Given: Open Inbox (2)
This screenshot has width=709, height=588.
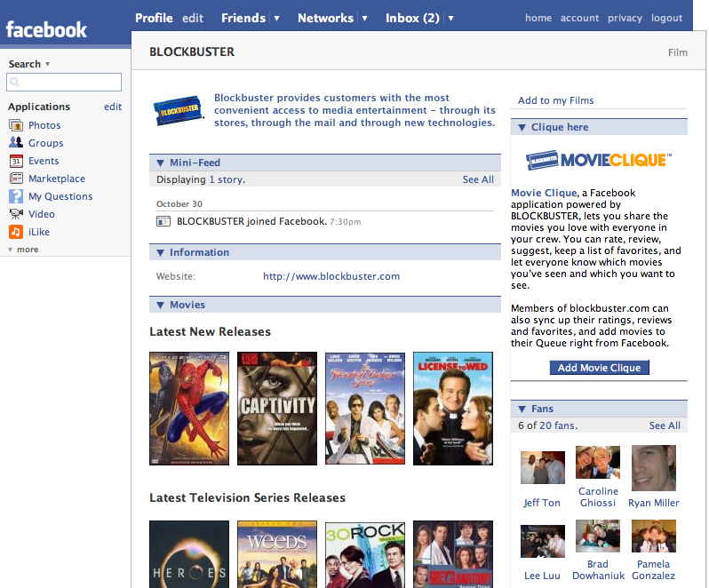Looking at the screenshot, I should tap(412, 18).
